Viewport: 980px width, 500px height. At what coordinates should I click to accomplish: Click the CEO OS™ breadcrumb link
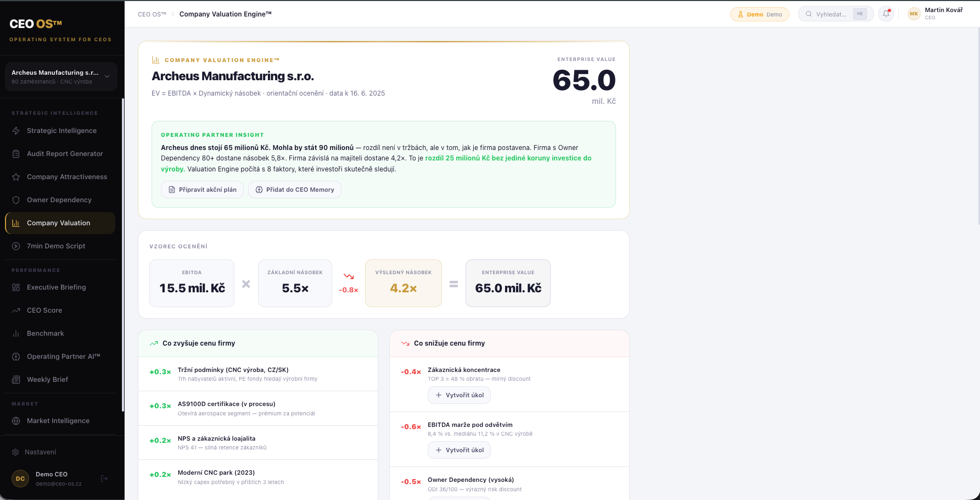tap(152, 14)
